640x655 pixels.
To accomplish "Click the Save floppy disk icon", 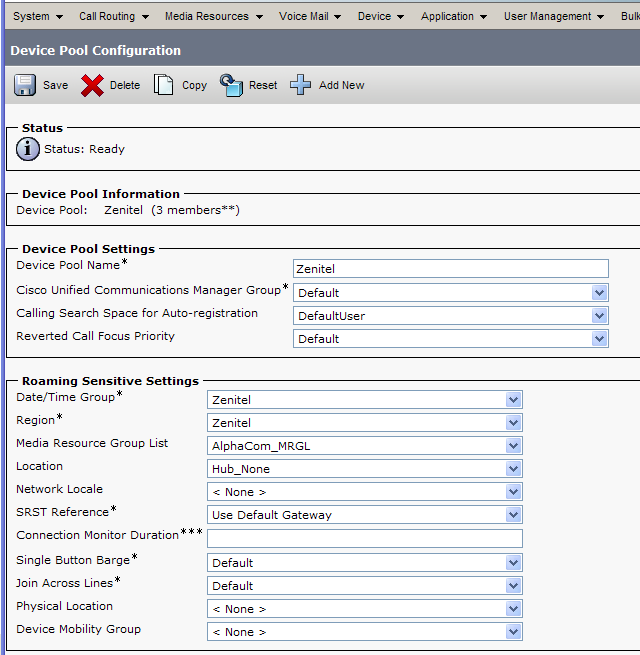I will point(25,85).
